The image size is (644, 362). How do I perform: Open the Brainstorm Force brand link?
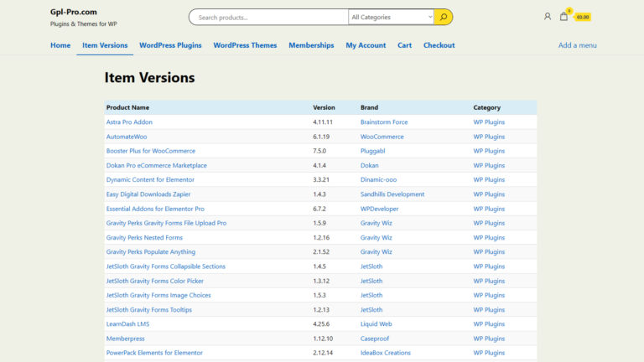[384, 122]
